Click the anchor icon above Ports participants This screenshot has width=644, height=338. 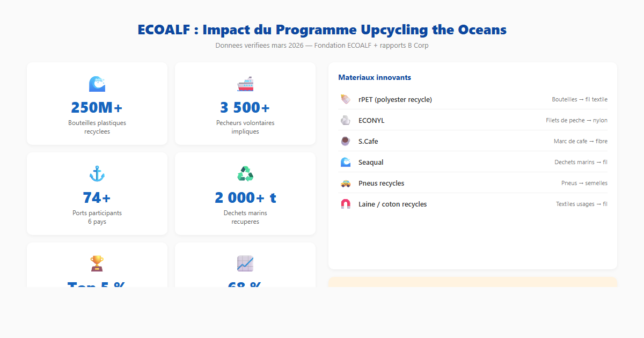tap(97, 174)
